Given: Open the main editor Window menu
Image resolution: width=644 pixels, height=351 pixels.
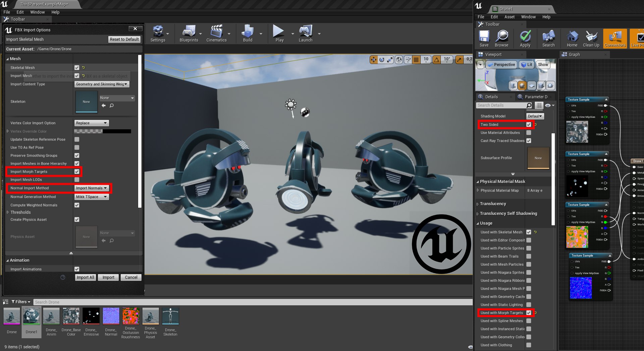Looking at the screenshot, I should tap(37, 12).
